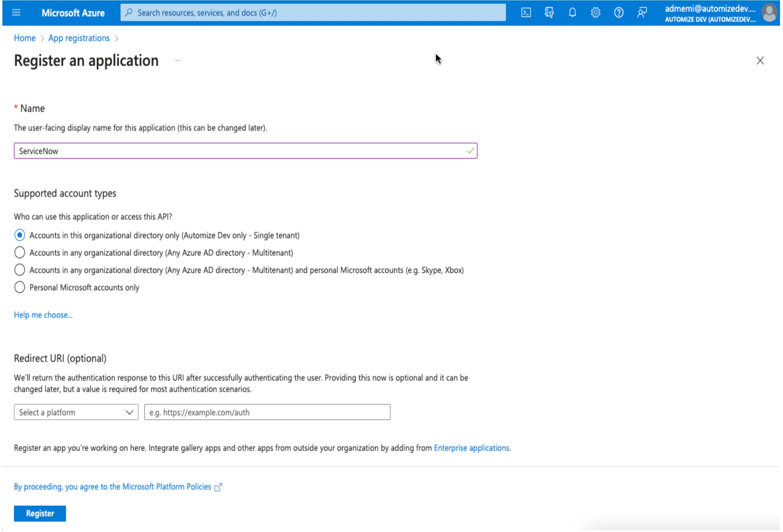Click the ellipsis beside Register an application

[x=177, y=61]
